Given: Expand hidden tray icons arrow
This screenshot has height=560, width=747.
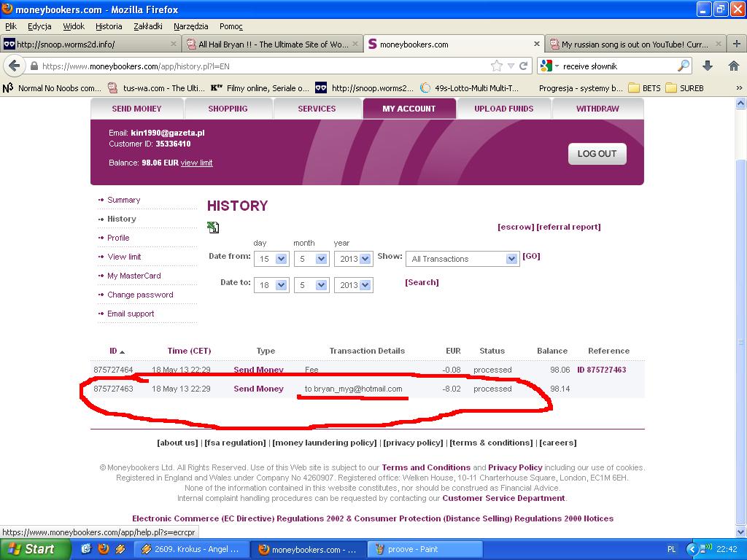Looking at the screenshot, I should 692,549.
